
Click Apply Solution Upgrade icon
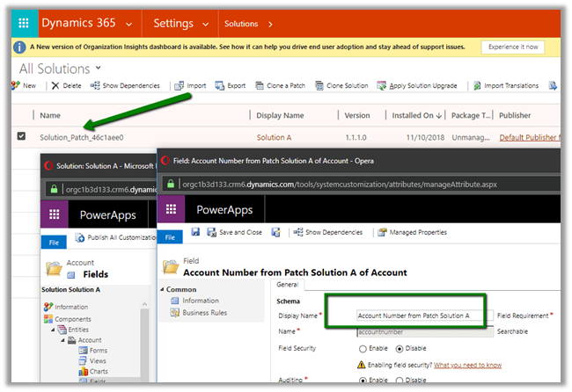coord(381,86)
